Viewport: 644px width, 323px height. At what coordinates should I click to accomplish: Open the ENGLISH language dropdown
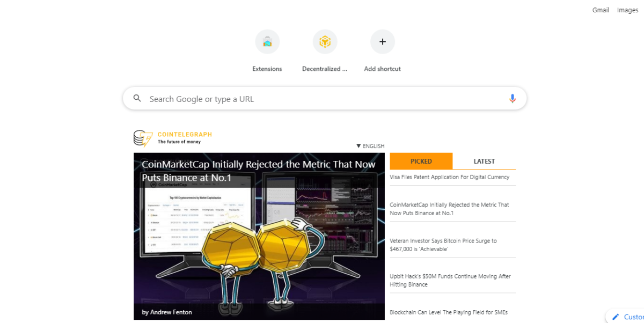point(370,146)
